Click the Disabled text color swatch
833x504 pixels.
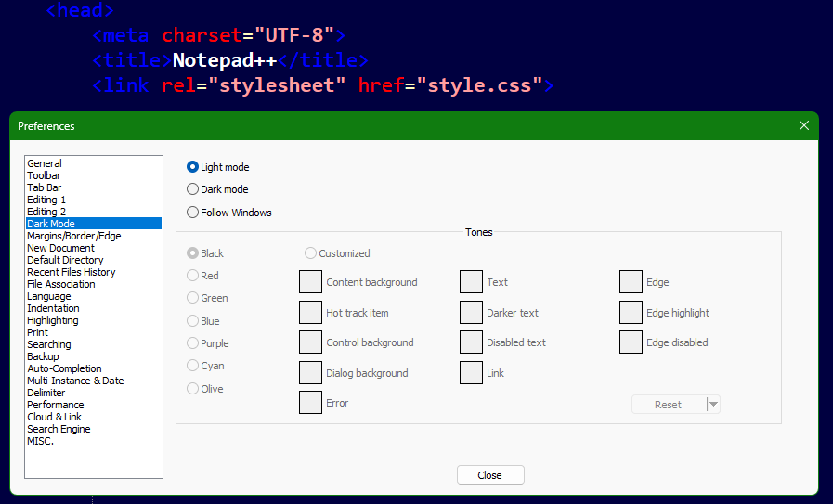[x=471, y=342]
